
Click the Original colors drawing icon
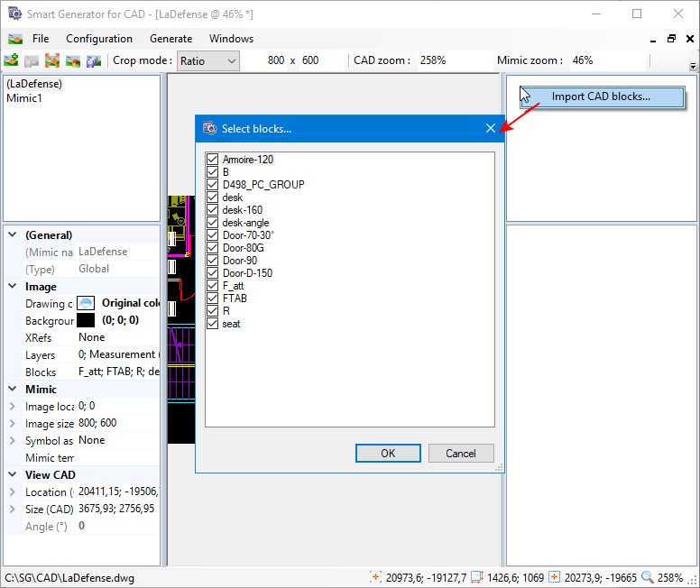click(86, 303)
